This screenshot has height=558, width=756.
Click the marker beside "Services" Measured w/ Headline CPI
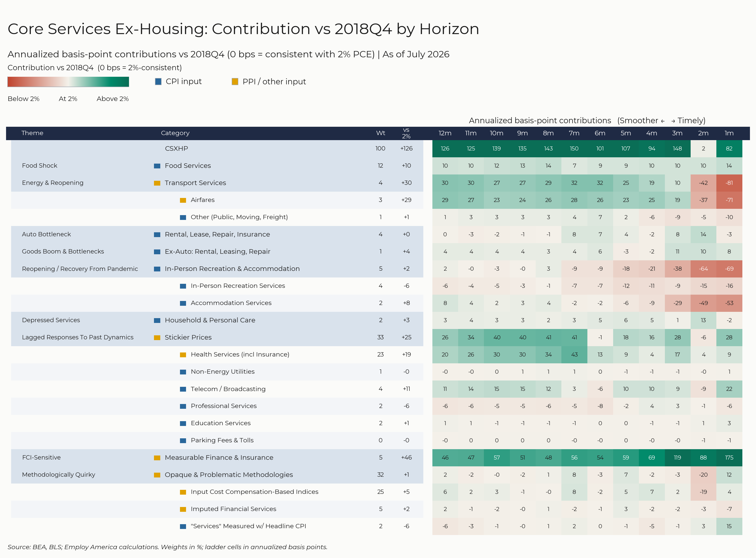click(183, 526)
